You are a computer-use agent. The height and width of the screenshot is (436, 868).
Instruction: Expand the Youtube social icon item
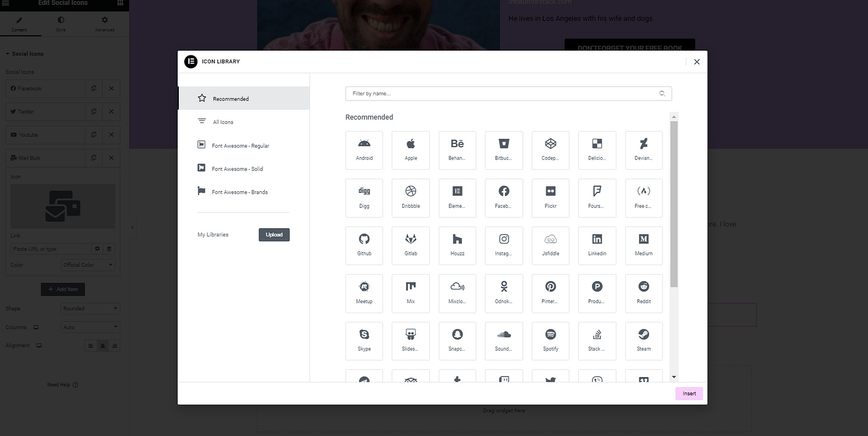[45, 135]
